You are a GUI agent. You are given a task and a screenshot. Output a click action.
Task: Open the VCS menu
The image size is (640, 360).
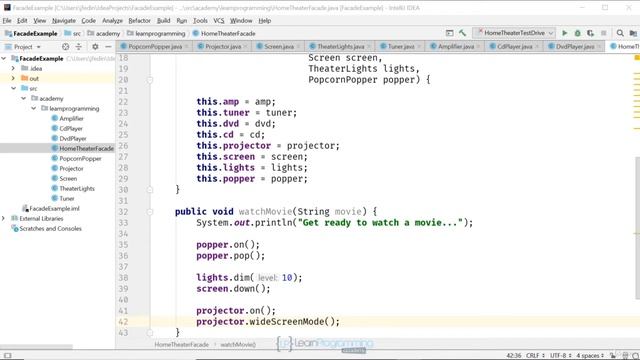pyautogui.click(x=219, y=20)
